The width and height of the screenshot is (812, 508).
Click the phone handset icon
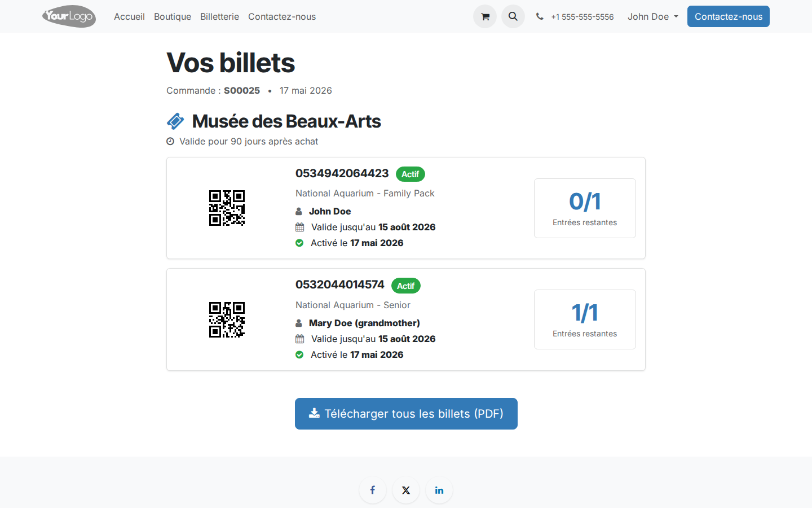click(540, 16)
